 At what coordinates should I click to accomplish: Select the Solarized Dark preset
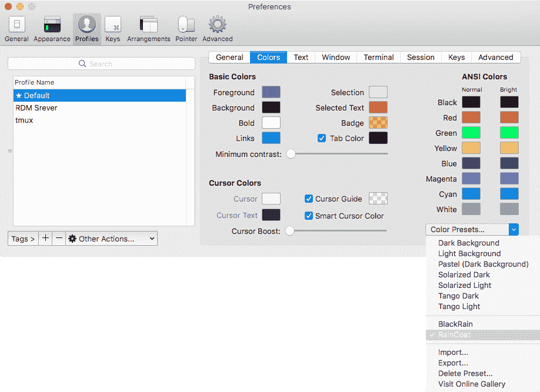tap(464, 274)
